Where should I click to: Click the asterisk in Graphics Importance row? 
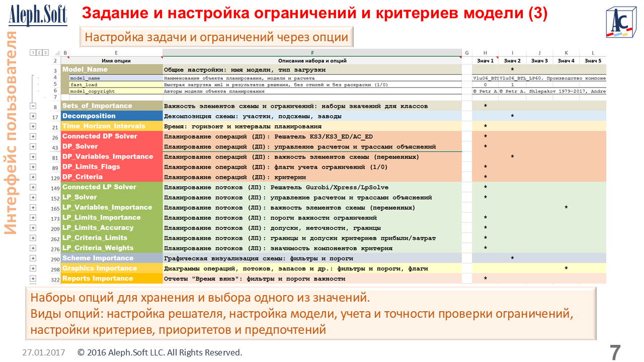[566, 268]
